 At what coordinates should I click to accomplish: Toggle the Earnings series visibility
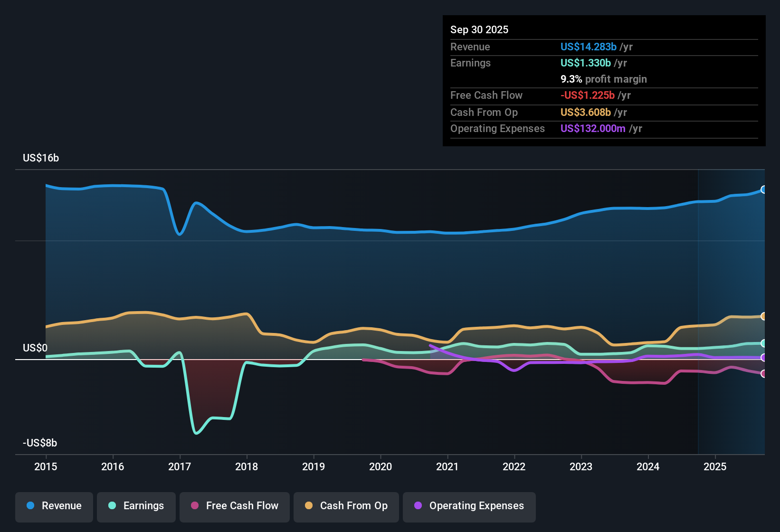[x=136, y=506]
